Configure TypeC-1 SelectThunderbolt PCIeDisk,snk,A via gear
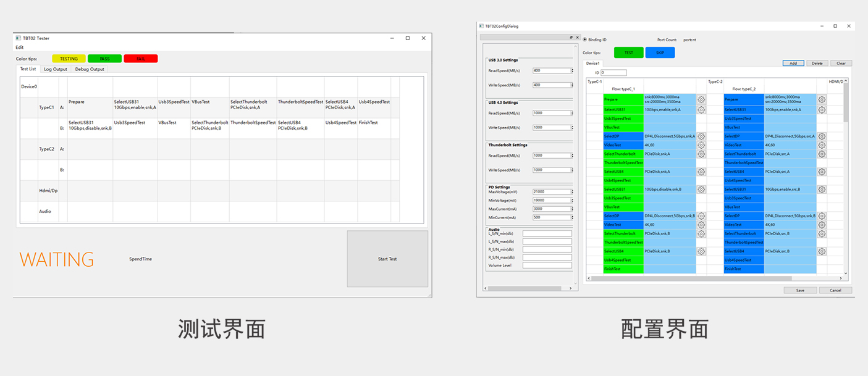The height and width of the screenshot is (376, 868). 701,154
